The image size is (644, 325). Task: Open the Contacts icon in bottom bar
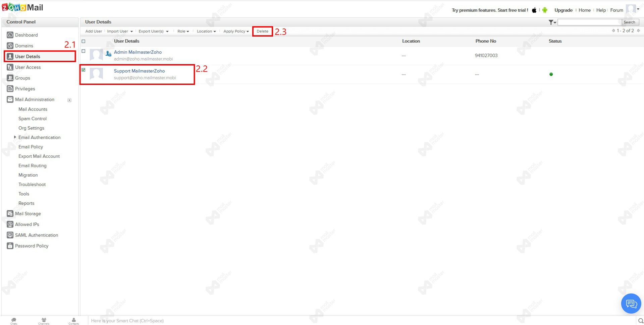point(74,321)
